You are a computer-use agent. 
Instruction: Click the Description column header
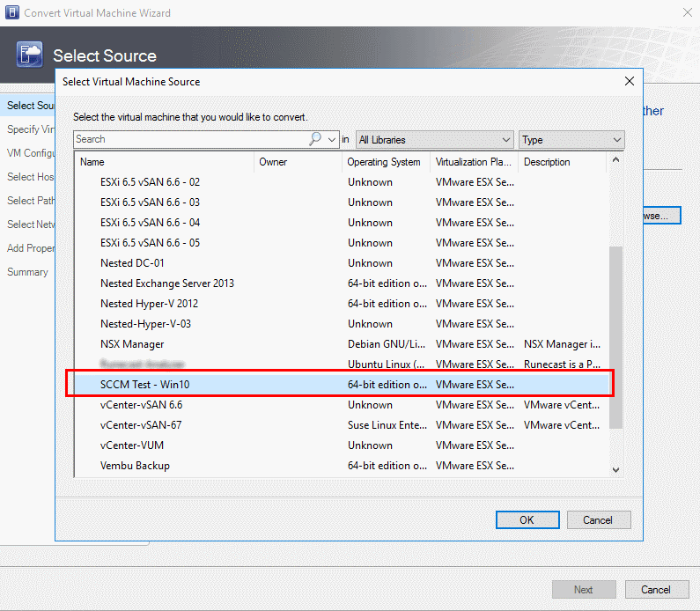click(562, 162)
